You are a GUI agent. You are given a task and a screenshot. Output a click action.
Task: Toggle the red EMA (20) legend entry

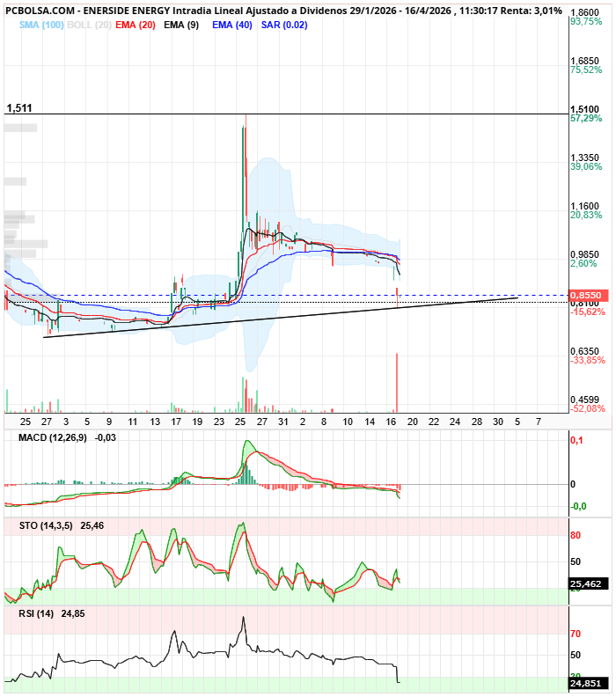(136, 25)
